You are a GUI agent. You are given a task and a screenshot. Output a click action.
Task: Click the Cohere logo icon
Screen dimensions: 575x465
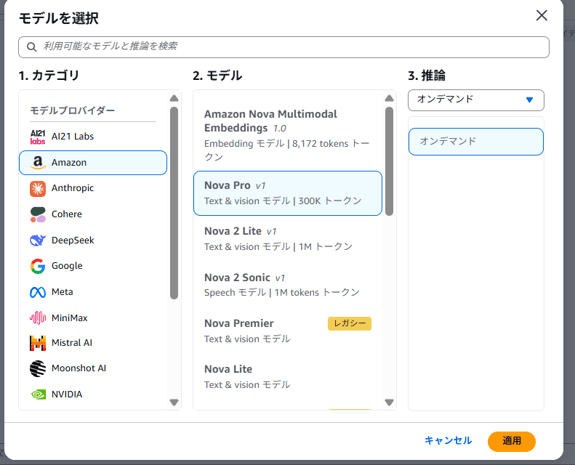click(38, 215)
